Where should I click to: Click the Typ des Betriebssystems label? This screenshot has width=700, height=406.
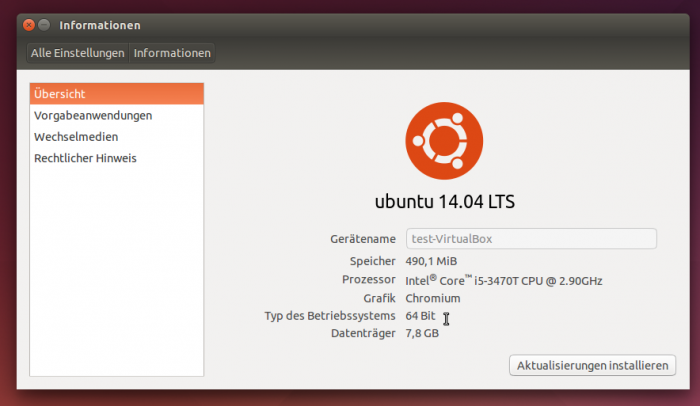point(330,316)
